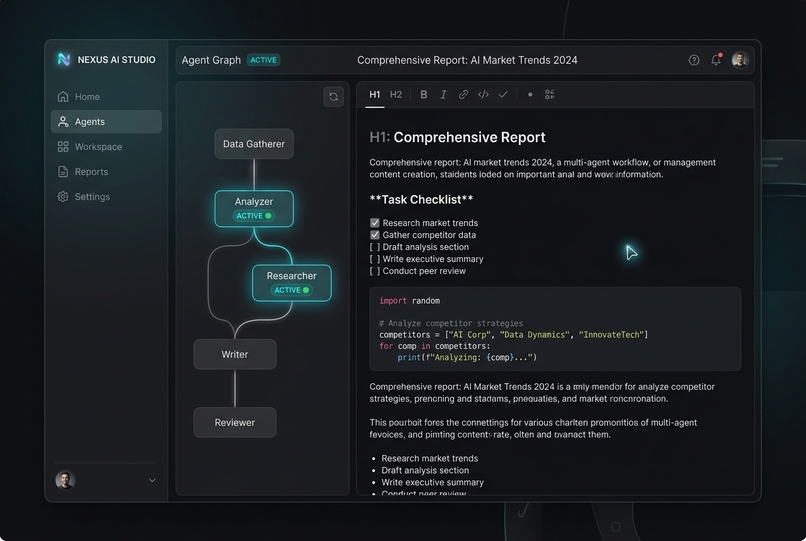Click the Reports document icon

coord(63,172)
